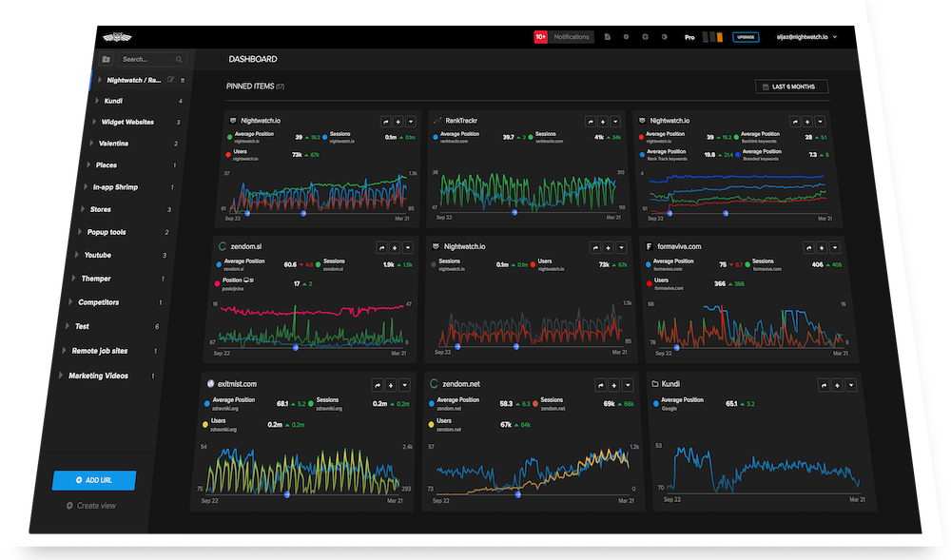Viewport: 951px width, 560px height.
Task: Click the folder icon on the Kundl card
Action: [x=655, y=384]
